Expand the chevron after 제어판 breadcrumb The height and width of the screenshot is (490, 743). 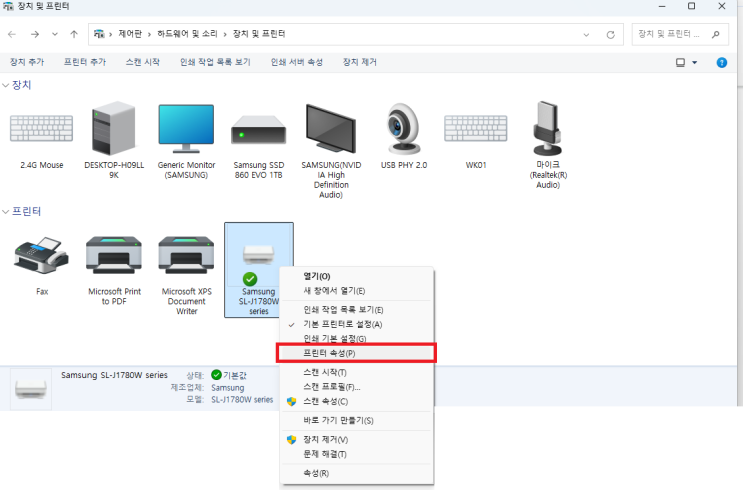pyautogui.click(x=149, y=34)
